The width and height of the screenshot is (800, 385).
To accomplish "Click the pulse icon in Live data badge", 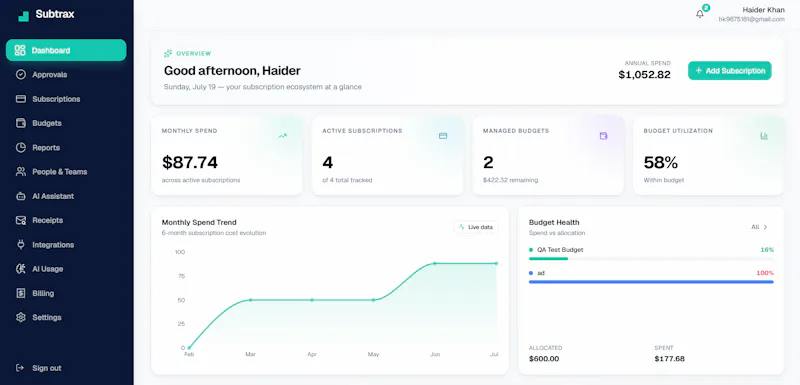I will [461, 227].
